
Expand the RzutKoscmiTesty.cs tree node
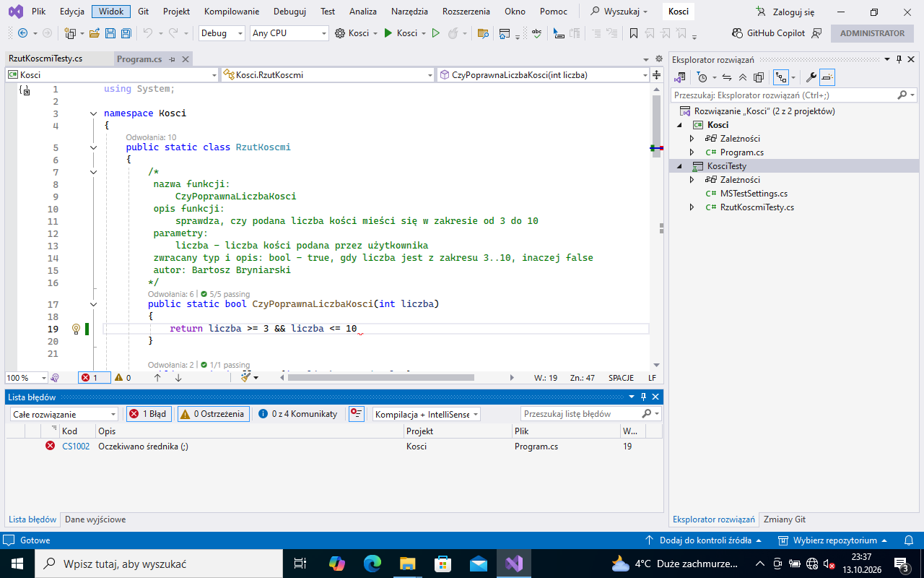coord(692,207)
